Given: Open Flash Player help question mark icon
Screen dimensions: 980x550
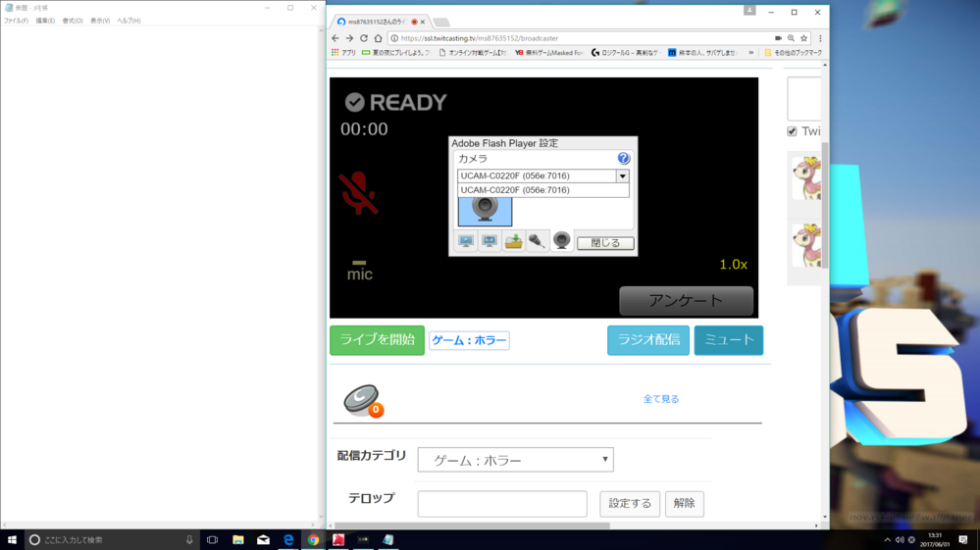Looking at the screenshot, I should point(623,159).
